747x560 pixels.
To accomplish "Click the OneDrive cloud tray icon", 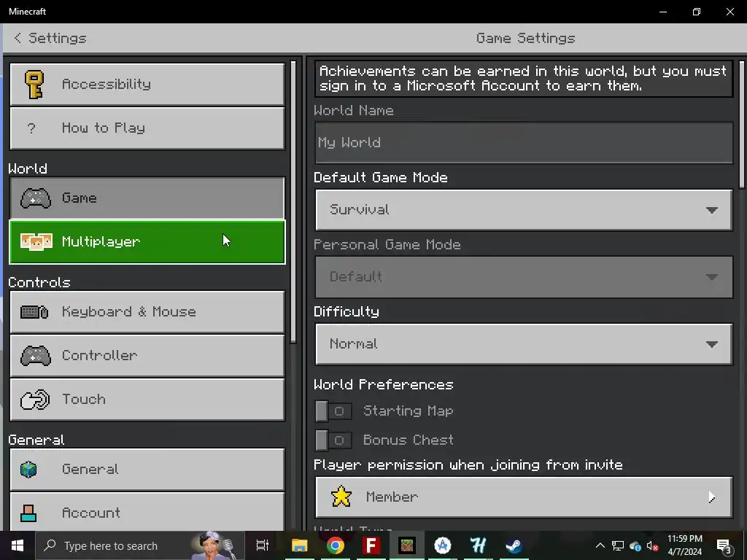I will coord(635,545).
